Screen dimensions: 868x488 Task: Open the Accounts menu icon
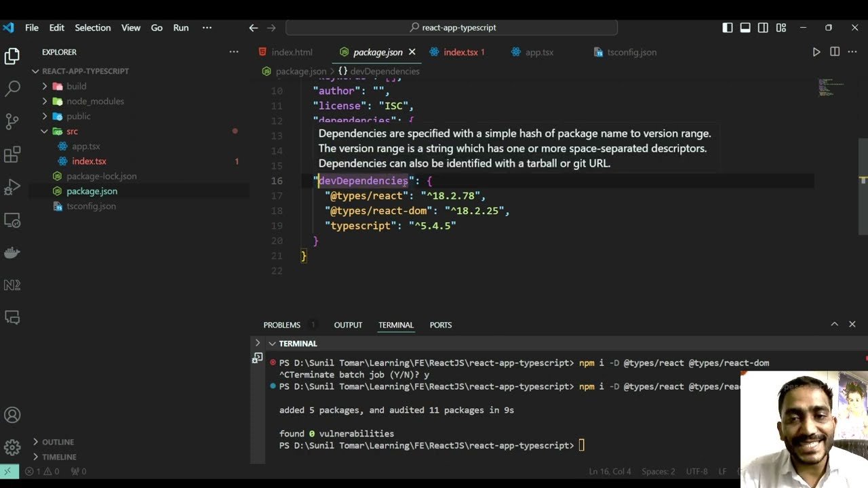click(x=12, y=415)
